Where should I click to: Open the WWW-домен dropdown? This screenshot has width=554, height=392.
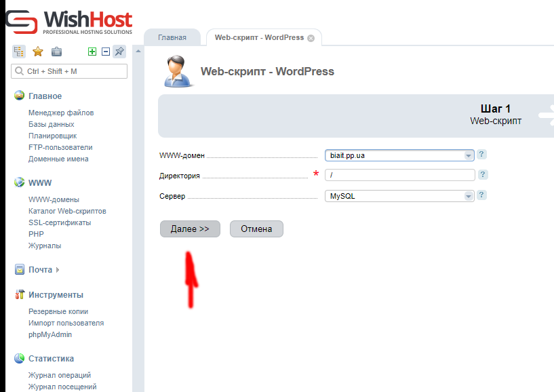click(399, 155)
